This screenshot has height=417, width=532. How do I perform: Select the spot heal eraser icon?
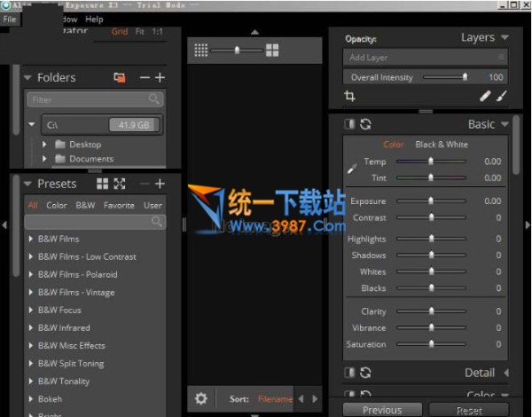click(x=485, y=96)
